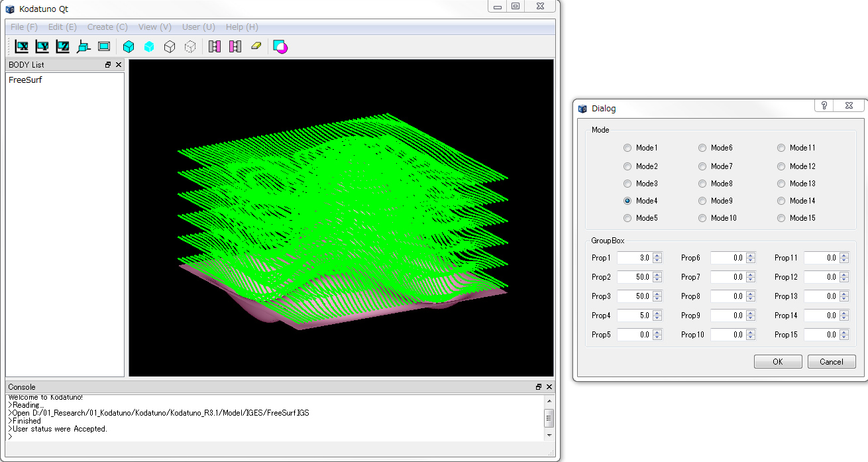Select the Mode11 radio button
This screenshot has height=462, width=868.
point(781,148)
